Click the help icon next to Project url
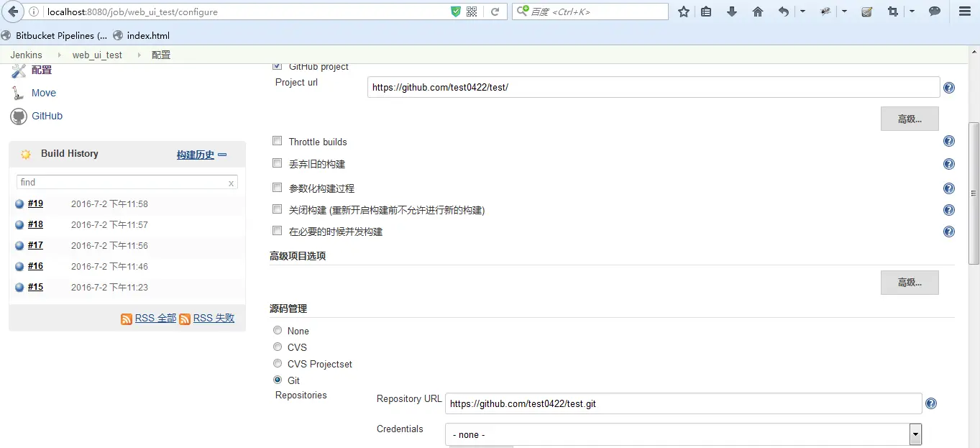Viewport: 980px width, 448px height. click(948, 87)
